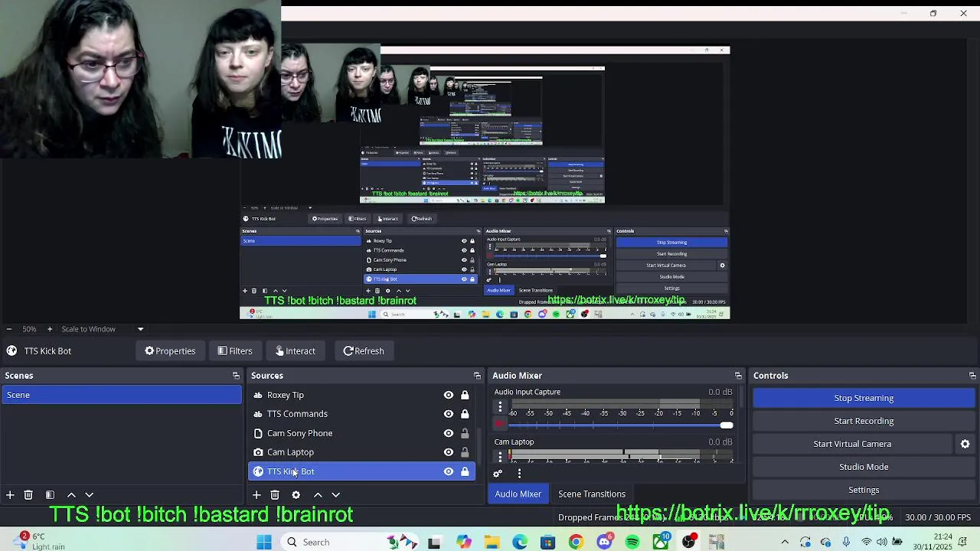Open the Filters dialog
Screen dimensions: 980x551
click(x=234, y=350)
